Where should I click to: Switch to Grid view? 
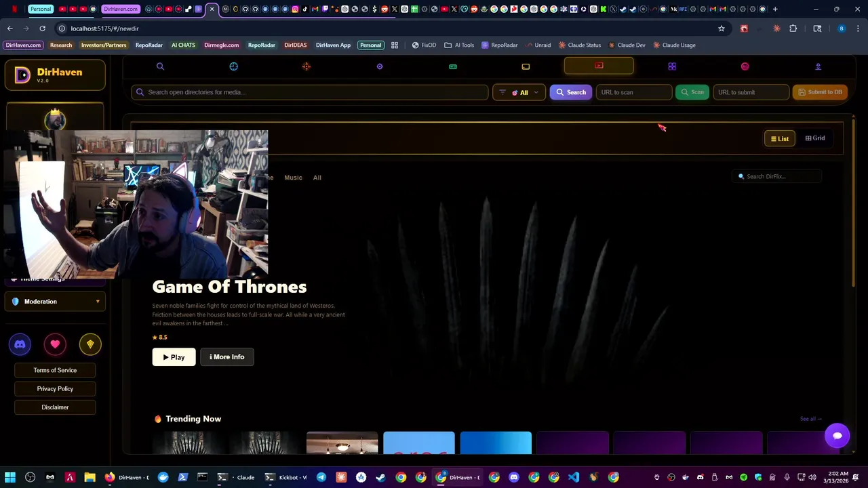click(815, 138)
